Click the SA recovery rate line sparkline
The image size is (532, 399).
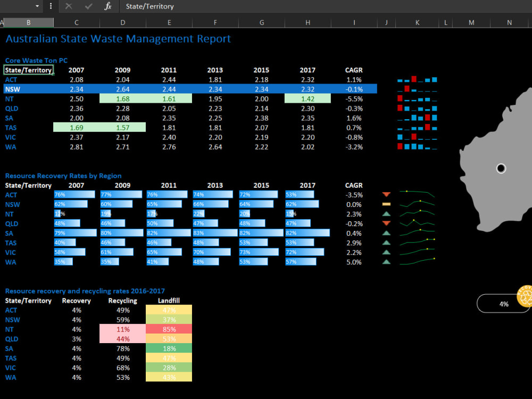point(417,233)
